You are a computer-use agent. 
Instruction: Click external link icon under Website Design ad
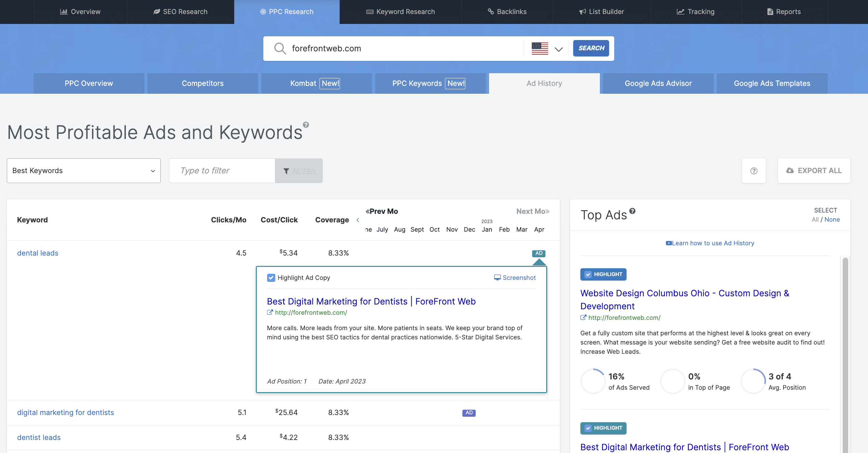click(583, 318)
